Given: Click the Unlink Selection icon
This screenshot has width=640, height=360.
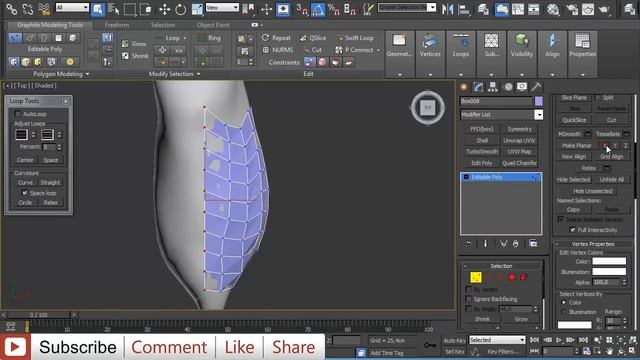Looking at the screenshot, I should pos(27,9).
